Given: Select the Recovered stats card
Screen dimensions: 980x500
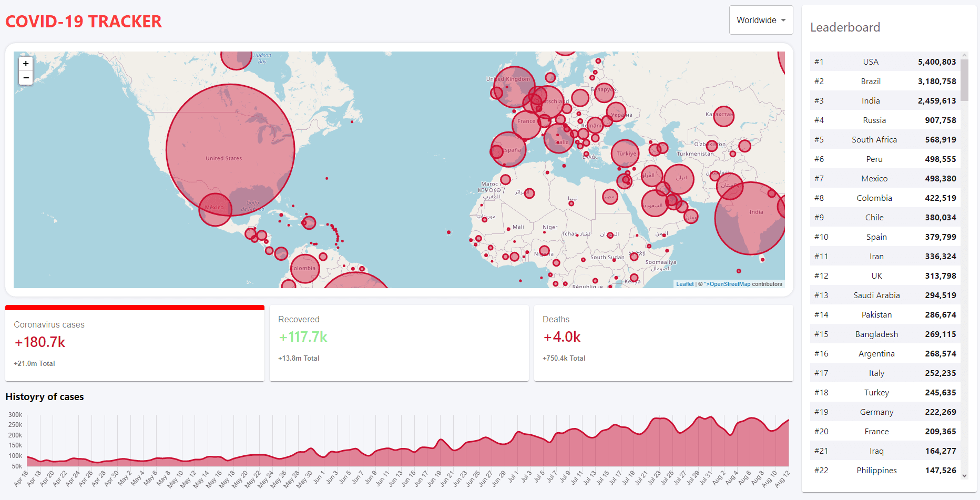Looking at the screenshot, I should click(399, 343).
